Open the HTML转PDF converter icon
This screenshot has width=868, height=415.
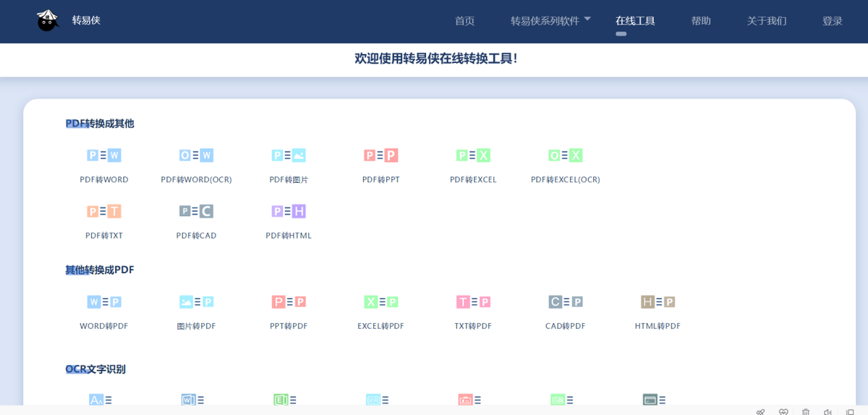tap(658, 301)
